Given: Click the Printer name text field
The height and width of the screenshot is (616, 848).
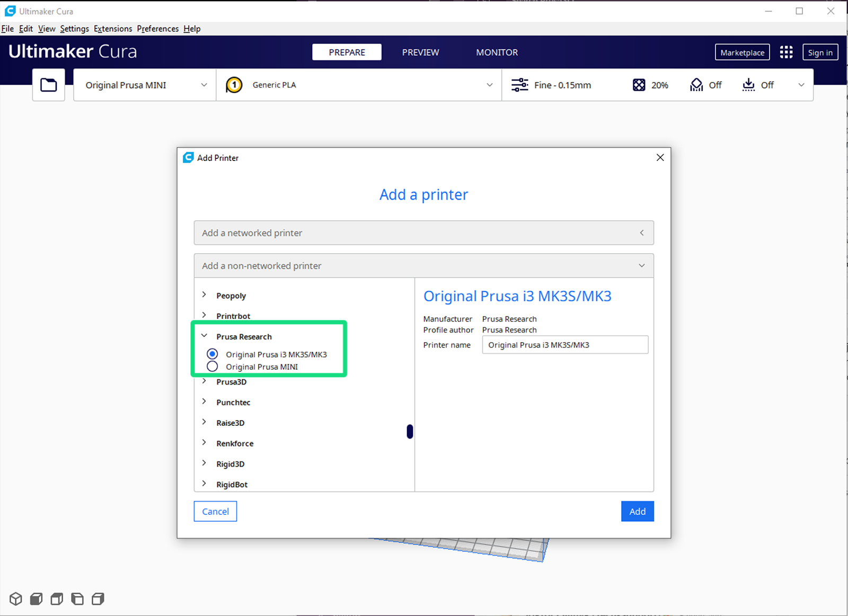Looking at the screenshot, I should [x=564, y=345].
